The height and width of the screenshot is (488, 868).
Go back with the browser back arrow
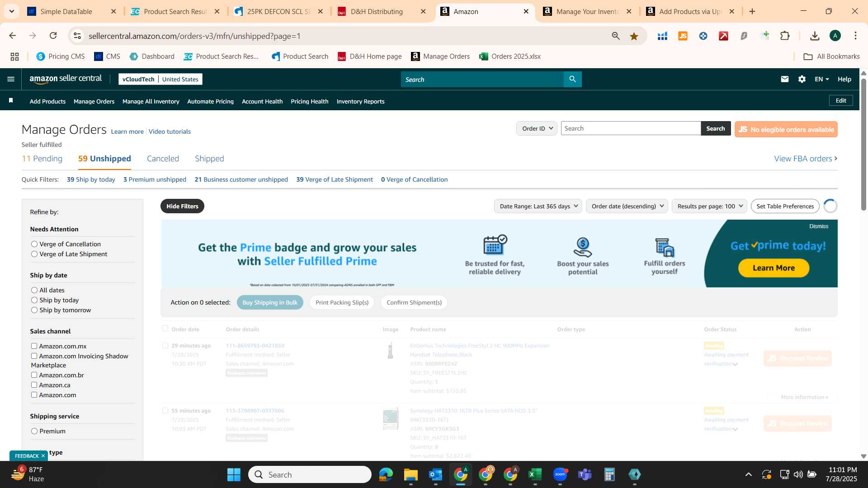13,36
